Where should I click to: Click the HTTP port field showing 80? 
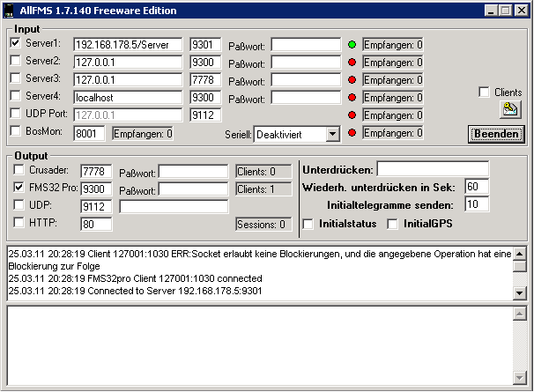96,224
